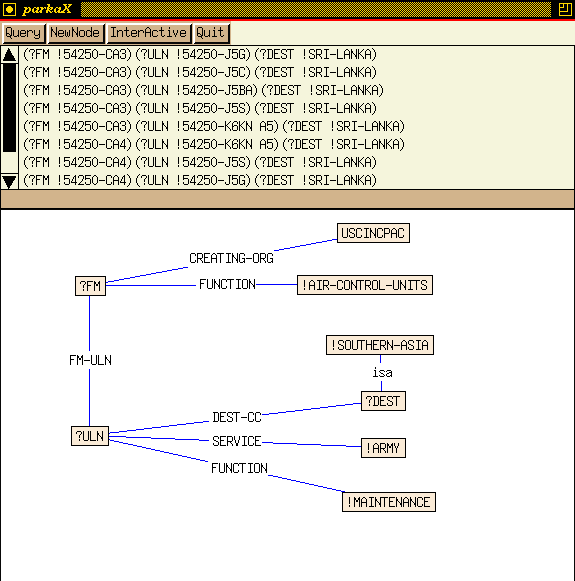Click the FUNCTION label leading to !MAINTENANCE
The height and width of the screenshot is (581, 575).
[x=239, y=468]
